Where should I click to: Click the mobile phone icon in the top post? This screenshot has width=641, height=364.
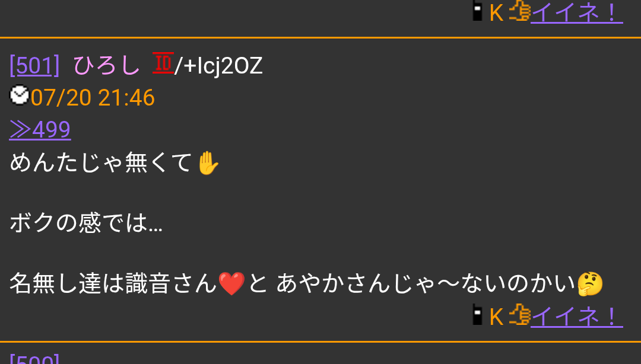coord(477,11)
